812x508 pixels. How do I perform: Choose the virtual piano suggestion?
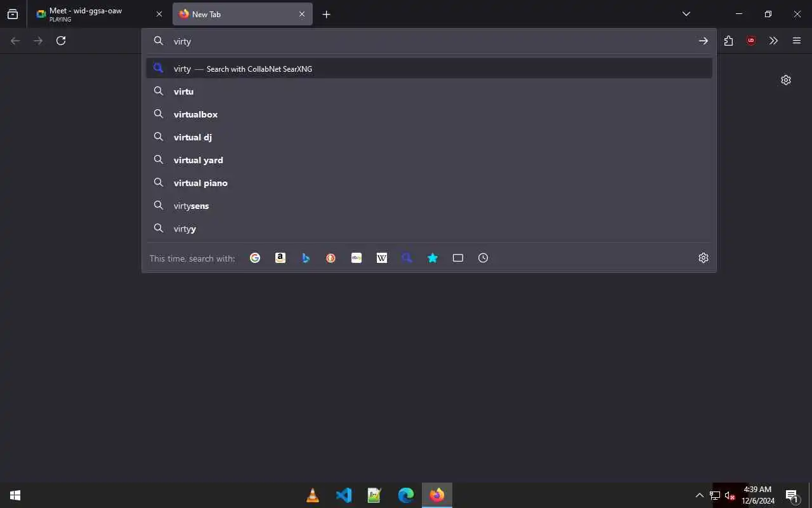[429, 183]
